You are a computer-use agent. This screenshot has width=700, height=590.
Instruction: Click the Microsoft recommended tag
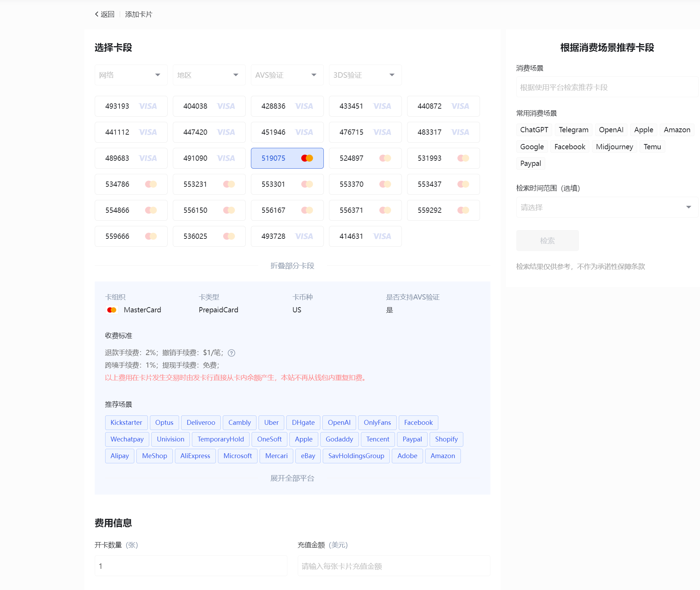click(x=237, y=456)
